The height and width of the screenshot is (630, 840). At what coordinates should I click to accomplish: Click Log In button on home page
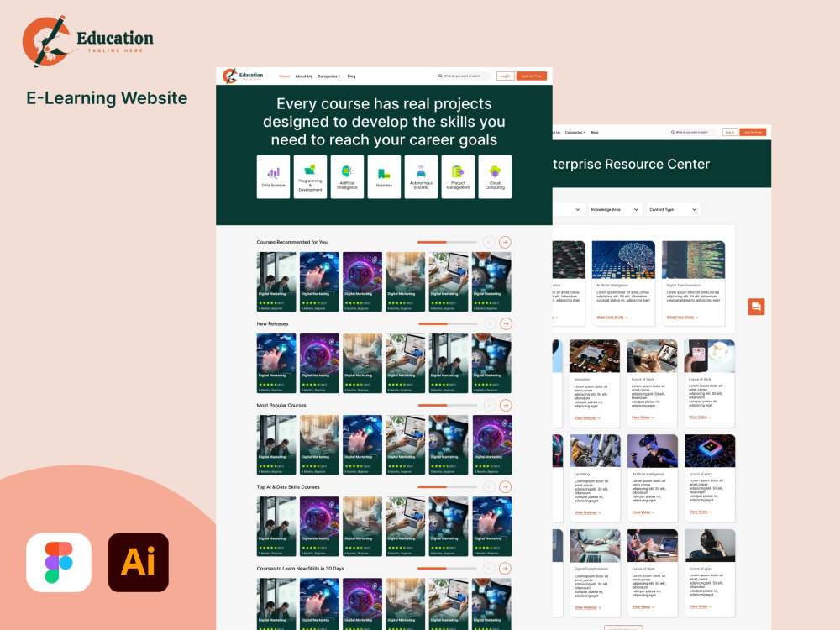tap(505, 76)
